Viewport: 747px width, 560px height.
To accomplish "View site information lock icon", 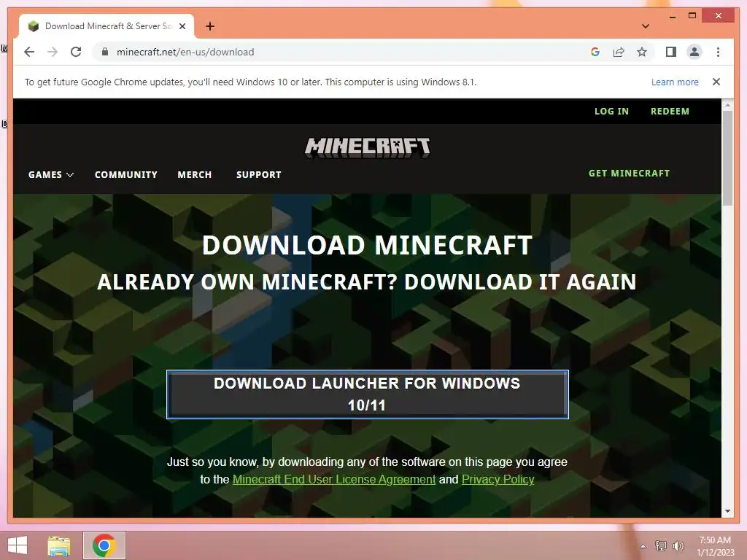I will [105, 52].
